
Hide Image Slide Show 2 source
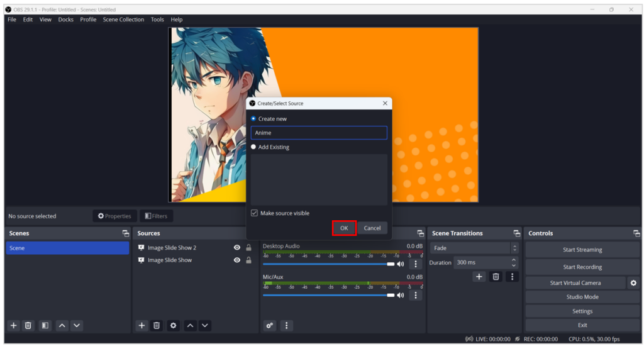coord(237,248)
